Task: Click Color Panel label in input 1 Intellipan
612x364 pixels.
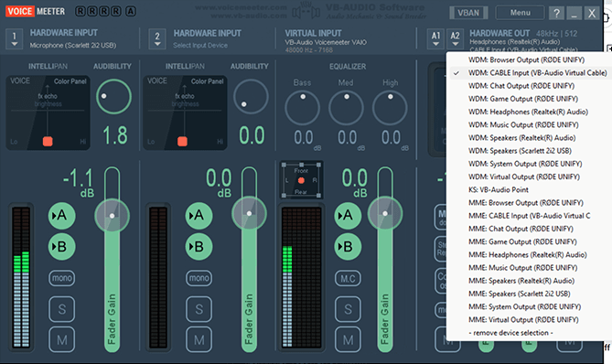Action: coord(70,81)
